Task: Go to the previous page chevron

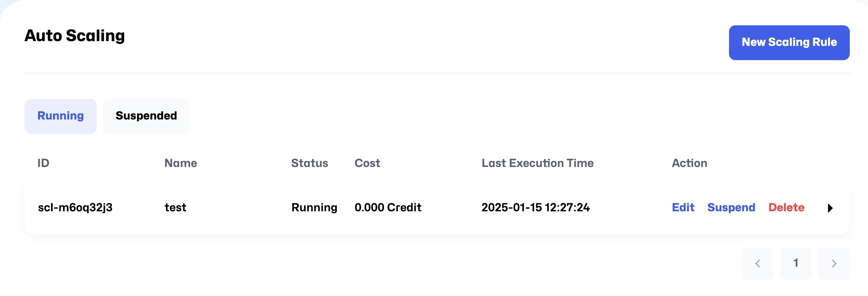Action: point(758,264)
